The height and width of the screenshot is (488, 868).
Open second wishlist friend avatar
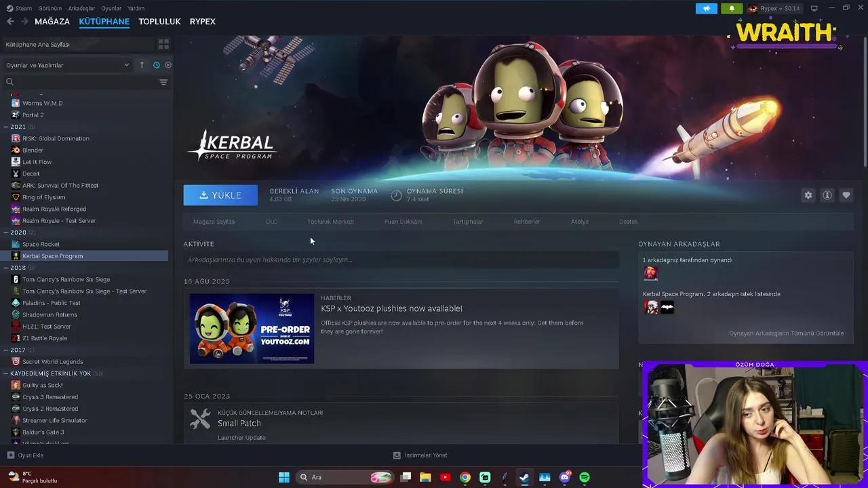[x=667, y=307]
